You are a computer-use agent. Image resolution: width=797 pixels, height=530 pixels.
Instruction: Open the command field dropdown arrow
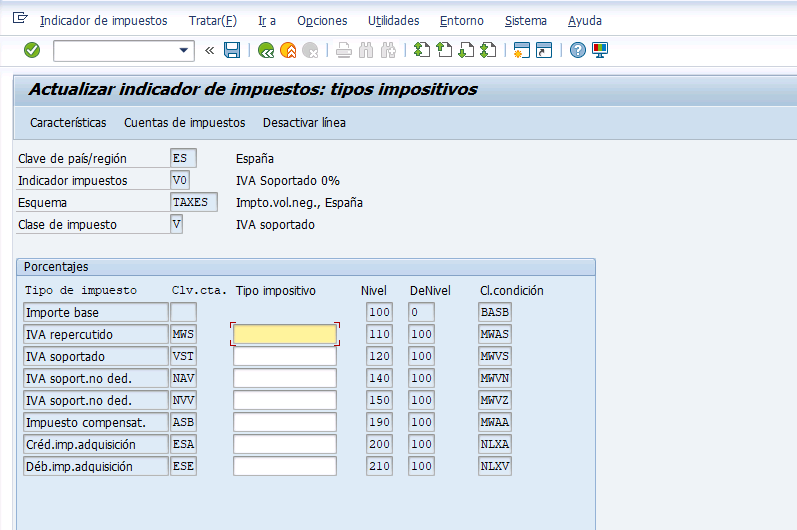[x=183, y=50]
